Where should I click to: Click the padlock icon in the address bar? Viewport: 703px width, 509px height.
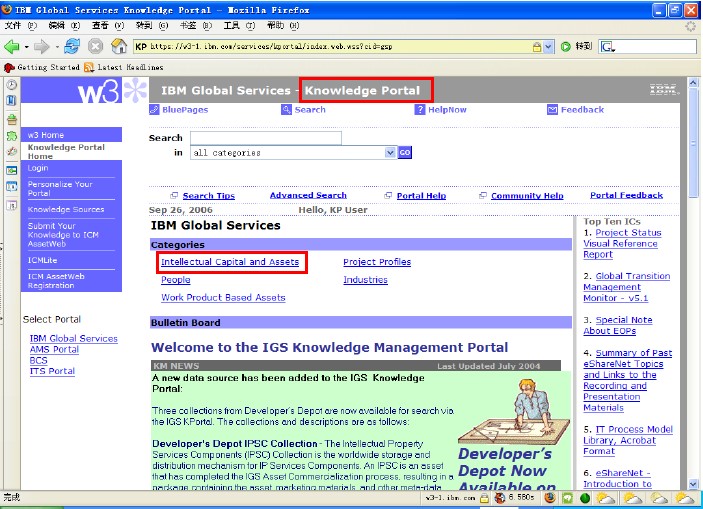click(537, 47)
